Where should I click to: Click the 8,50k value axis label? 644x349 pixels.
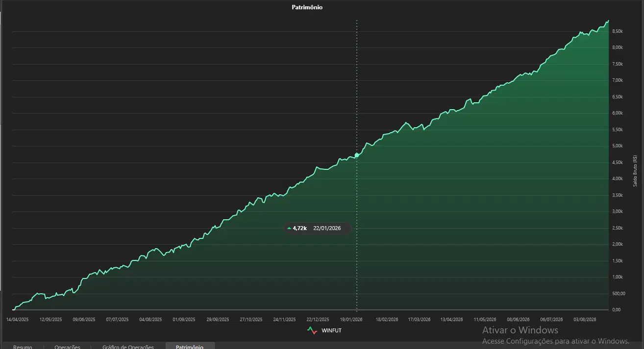coord(618,31)
